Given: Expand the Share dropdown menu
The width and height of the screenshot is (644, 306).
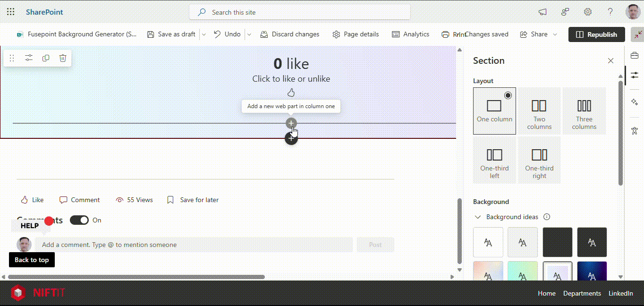Looking at the screenshot, I should click(x=555, y=34).
